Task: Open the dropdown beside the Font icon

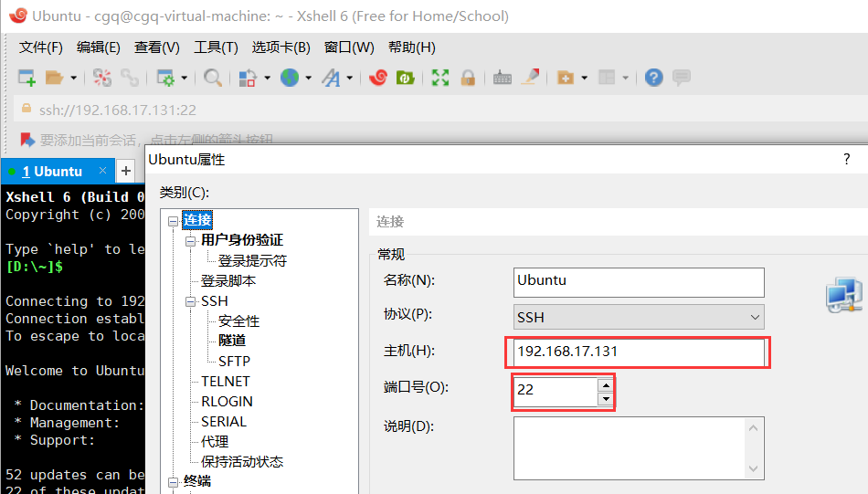Action: [350, 78]
